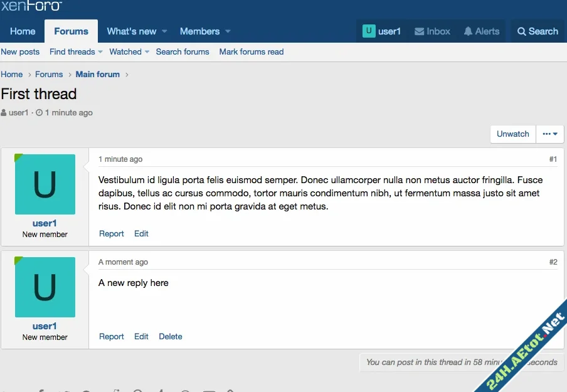Click Mark forums read

click(x=252, y=52)
